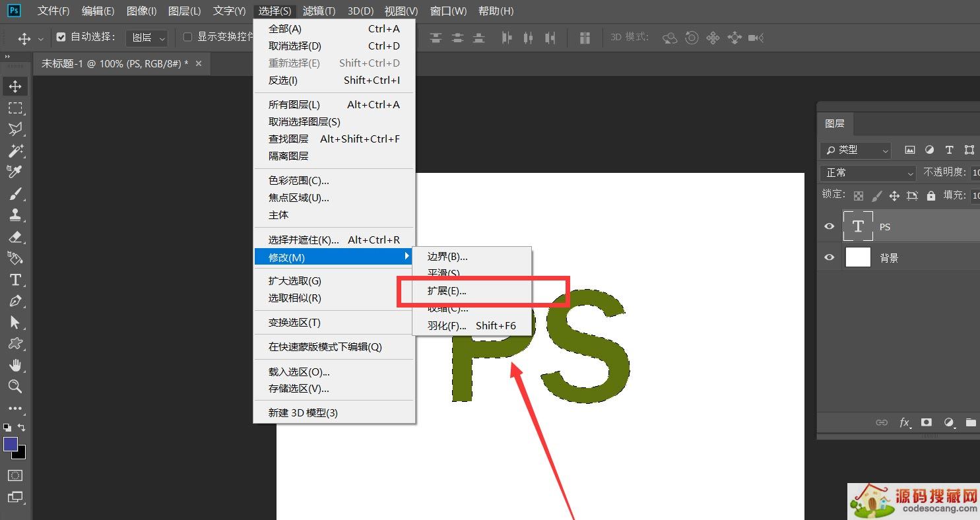Open the auto-select 图层 dropdown
The width and height of the screenshot is (980, 520).
pos(147,38)
